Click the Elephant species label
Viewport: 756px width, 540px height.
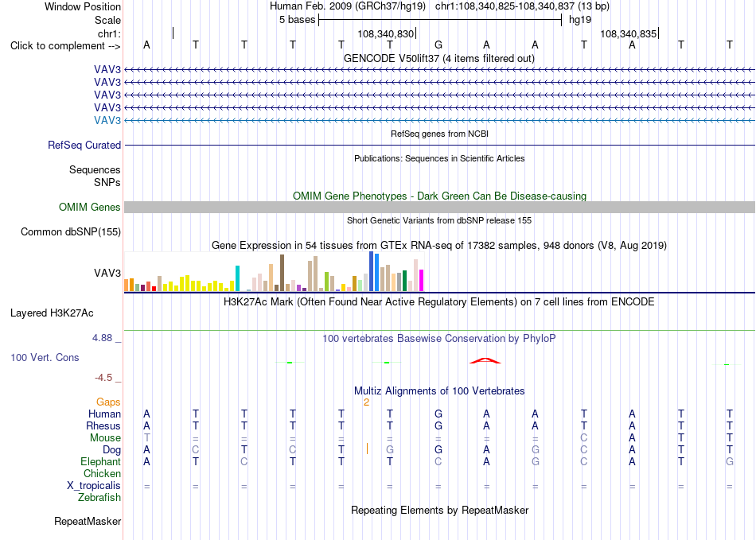(100, 461)
